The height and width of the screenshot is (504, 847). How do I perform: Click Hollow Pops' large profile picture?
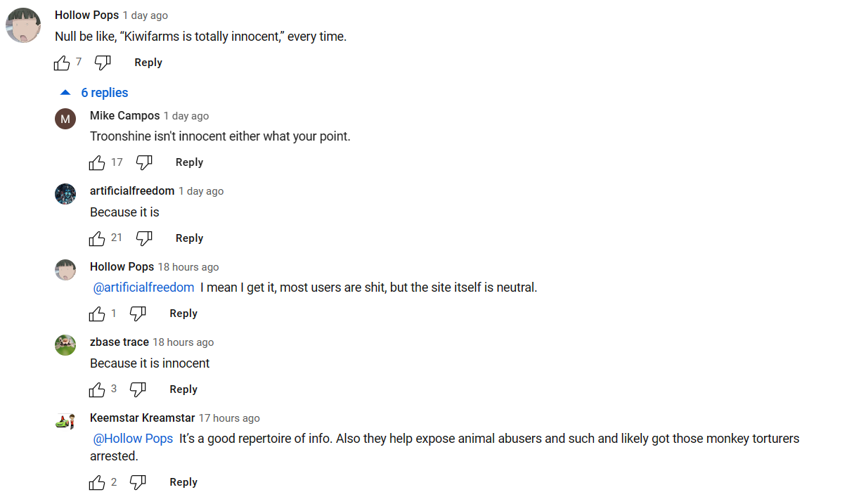[x=23, y=26]
